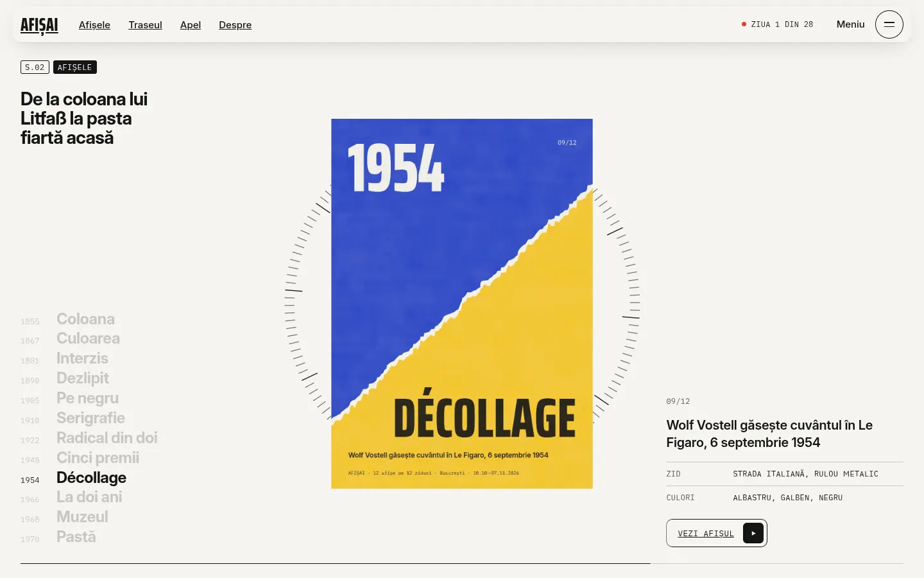Select the 1855 Coloana poster
This screenshot has width=924, height=578.
pos(67,319)
